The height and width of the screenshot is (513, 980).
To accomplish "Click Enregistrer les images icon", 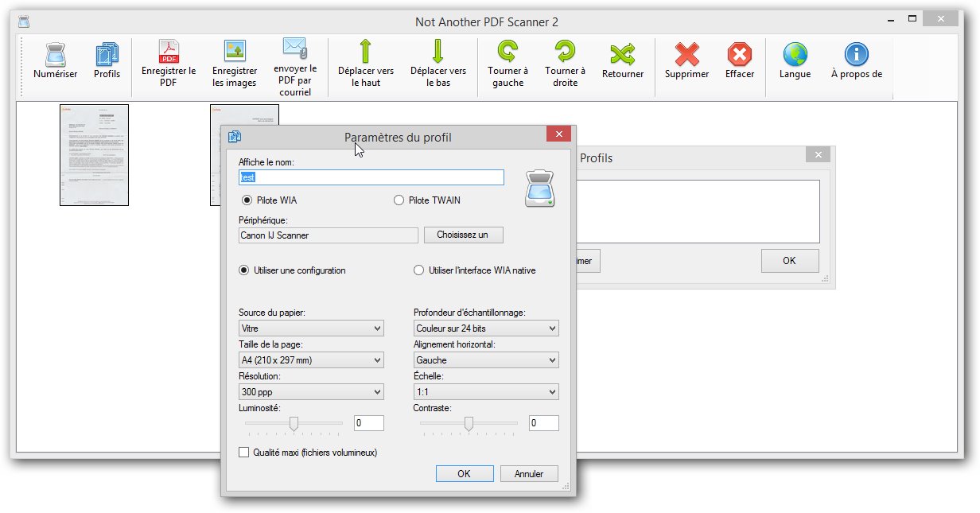I will coord(235,52).
